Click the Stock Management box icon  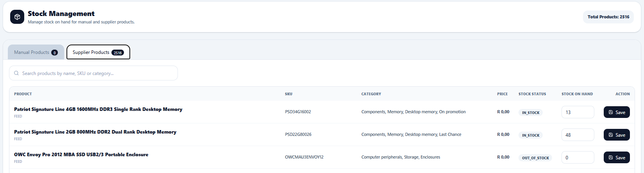tap(17, 17)
